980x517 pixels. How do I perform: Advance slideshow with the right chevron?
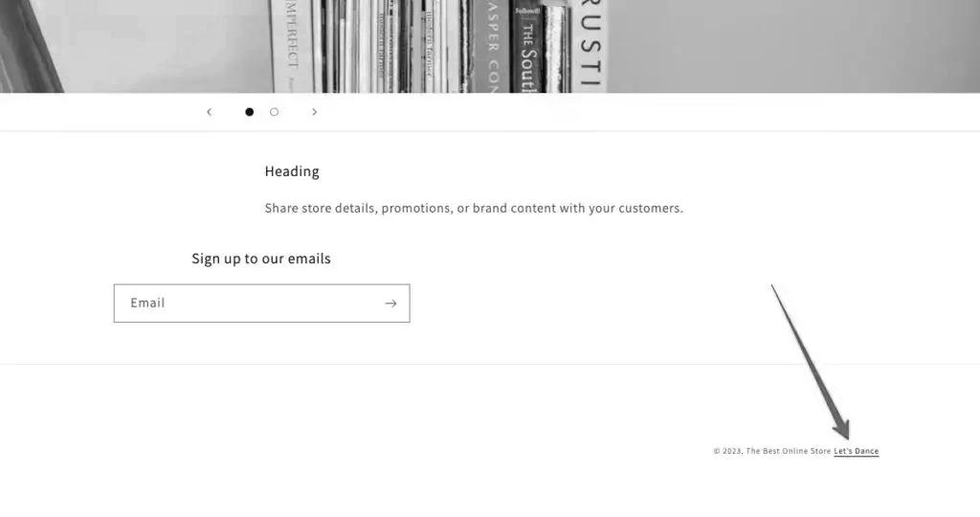tap(314, 112)
